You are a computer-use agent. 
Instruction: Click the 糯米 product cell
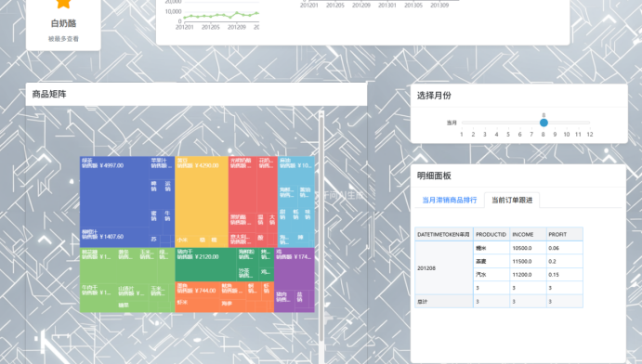coord(491,248)
